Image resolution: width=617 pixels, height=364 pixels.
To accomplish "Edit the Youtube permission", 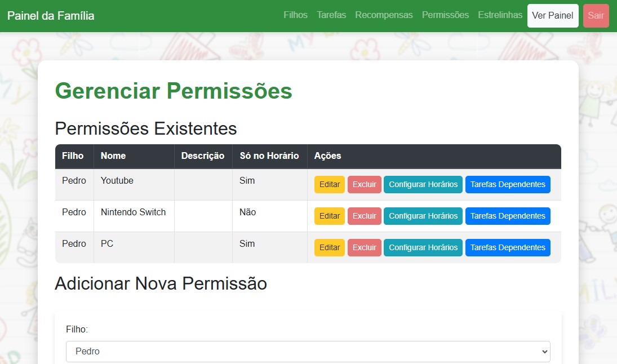I will point(330,185).
